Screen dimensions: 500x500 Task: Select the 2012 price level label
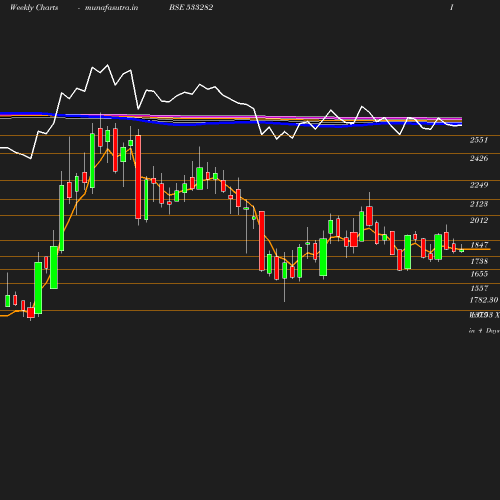tap(479, 220)
